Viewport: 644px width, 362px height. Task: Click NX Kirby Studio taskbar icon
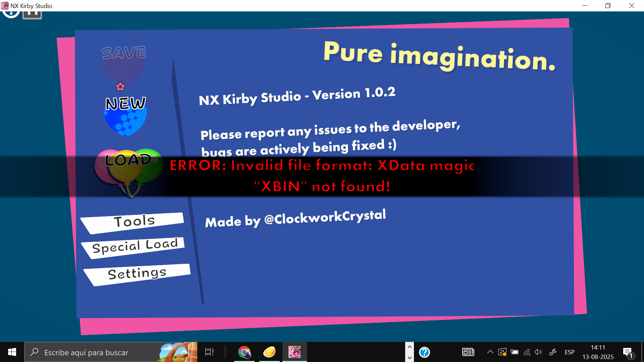tap(294, 352)
